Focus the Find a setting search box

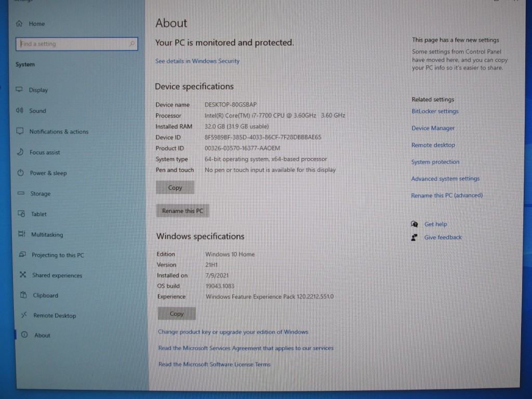(x=77, y=44)
